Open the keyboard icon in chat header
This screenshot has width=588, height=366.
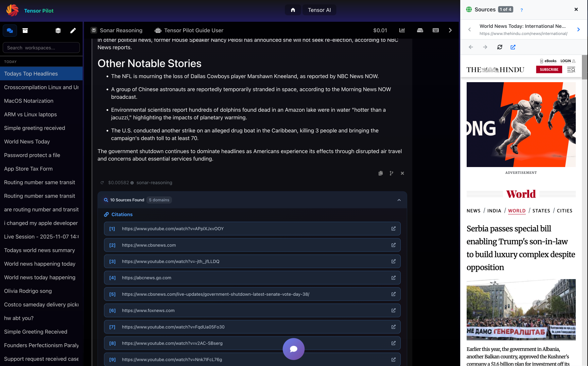[436, 30]
